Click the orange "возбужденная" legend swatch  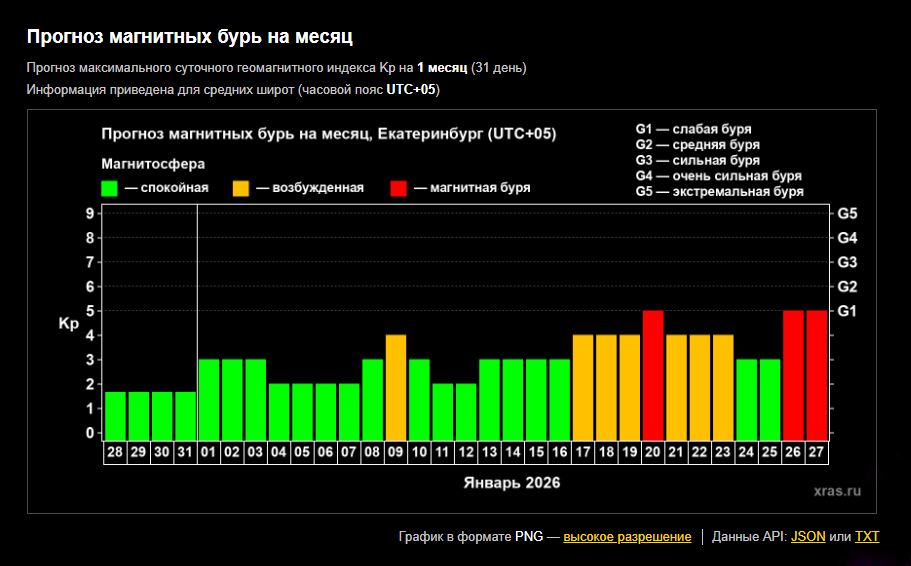(x=241, y=188)
